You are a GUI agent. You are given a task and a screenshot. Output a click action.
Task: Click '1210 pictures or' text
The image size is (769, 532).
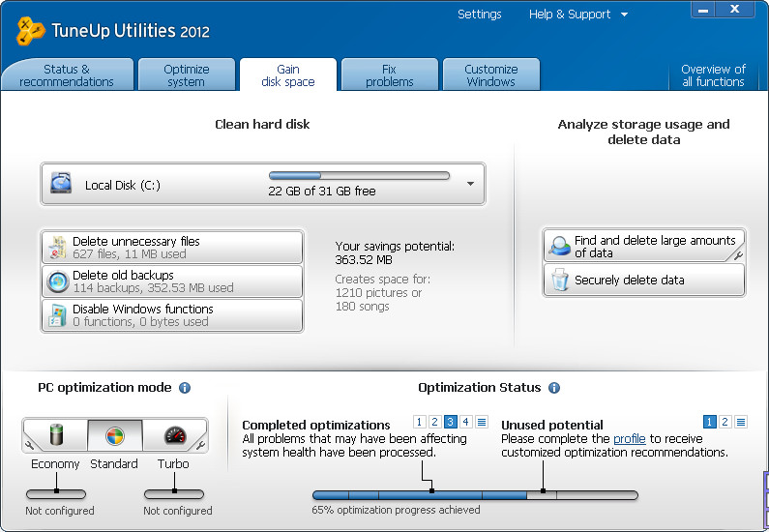(x=378, y=293)
